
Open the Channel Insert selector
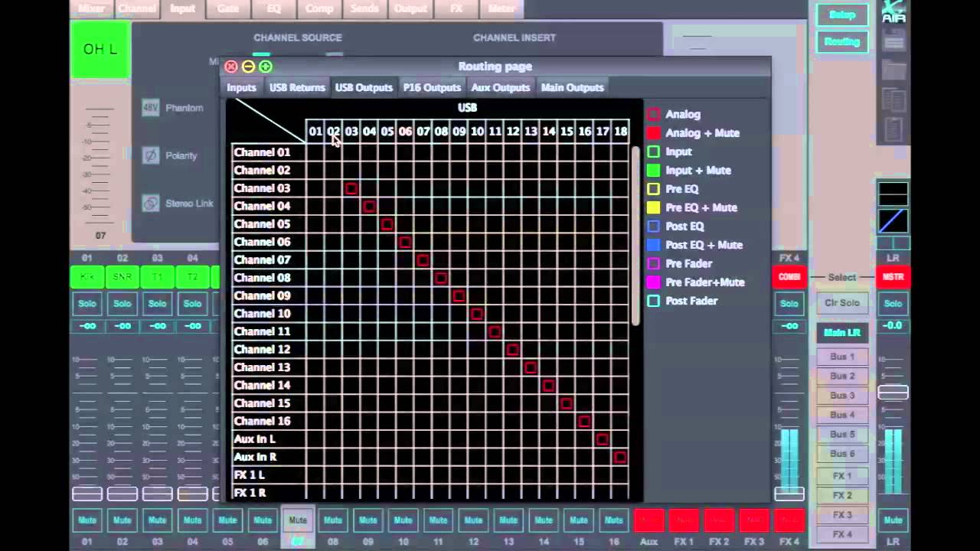[514, 37]
